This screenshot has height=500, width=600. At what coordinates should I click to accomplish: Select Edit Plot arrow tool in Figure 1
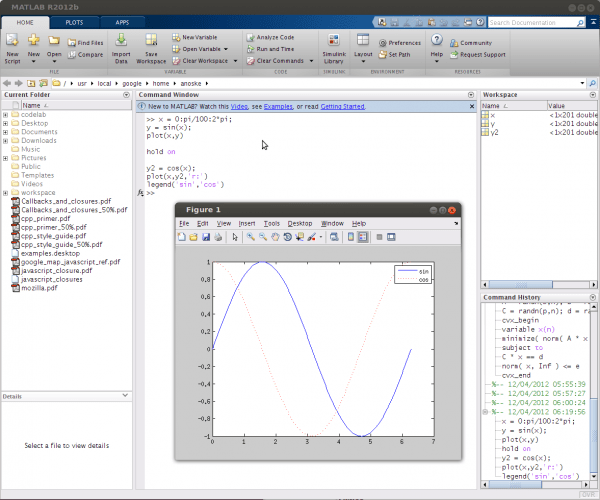(235, 237)
